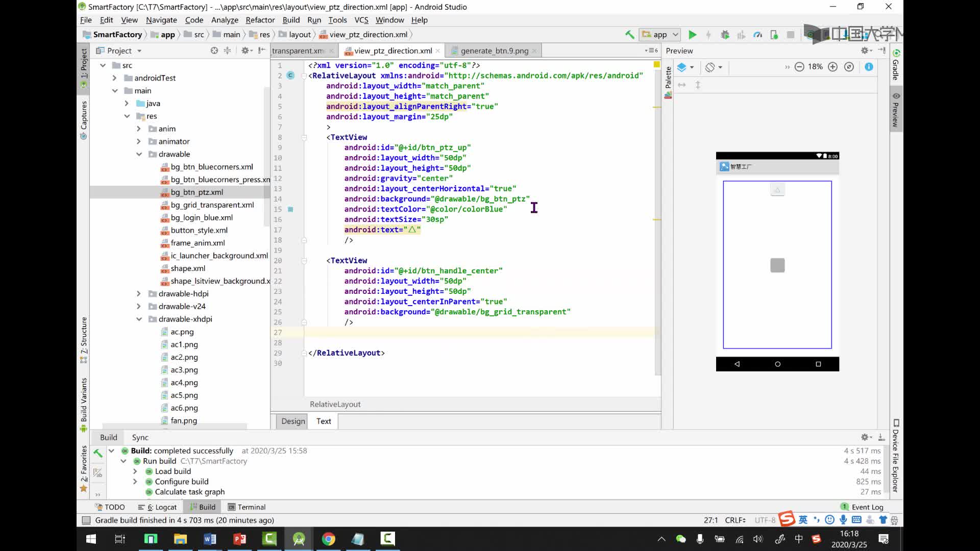The image size is (980, 551).
Task: Open preview design surface layers dropdown
Action: tap(685, 67)
